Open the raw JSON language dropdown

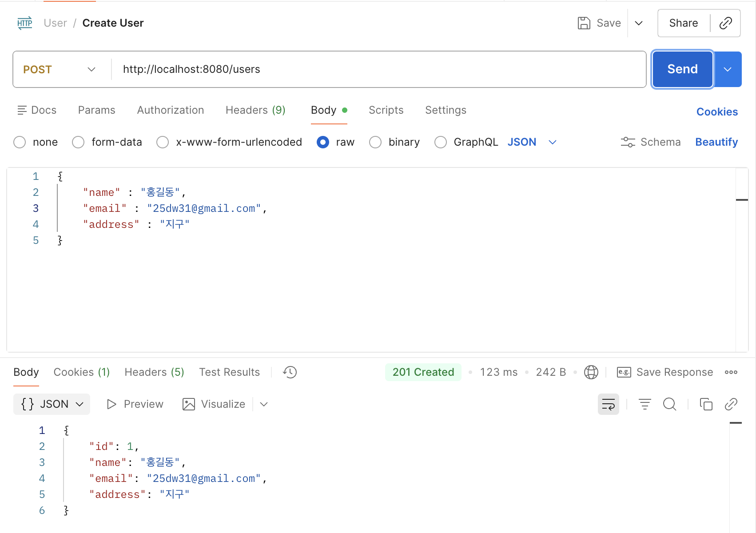click(532, 142)
